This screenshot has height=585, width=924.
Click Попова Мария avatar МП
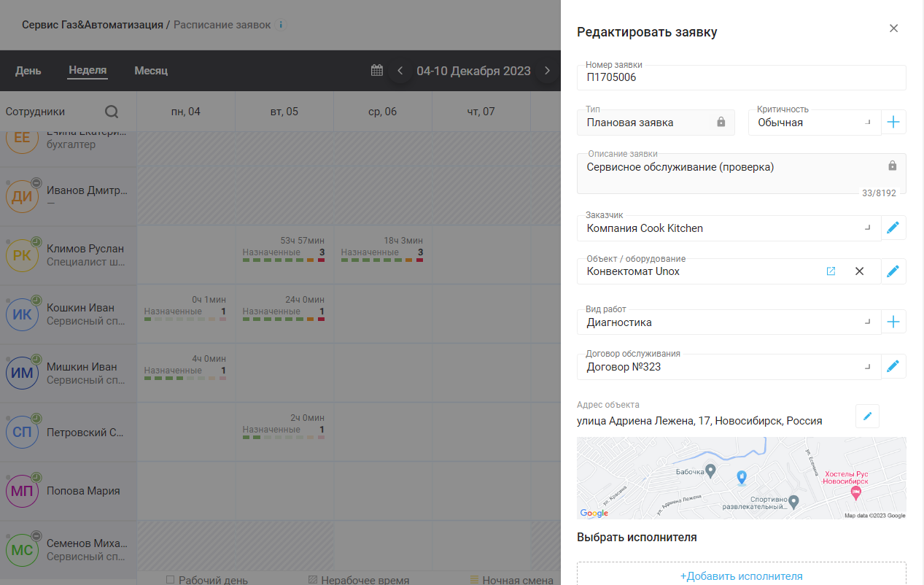pos(22,491)
